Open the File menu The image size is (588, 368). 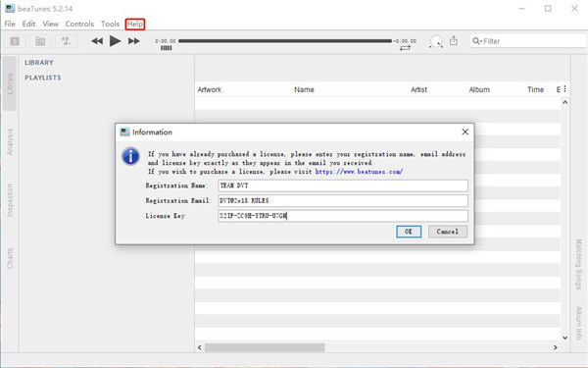[x=10, y=24]
